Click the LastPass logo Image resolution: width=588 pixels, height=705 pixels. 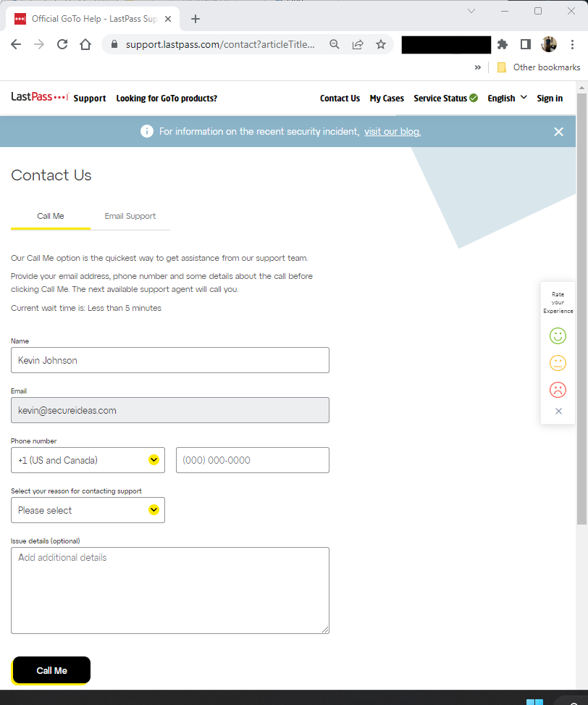point(40,96)
